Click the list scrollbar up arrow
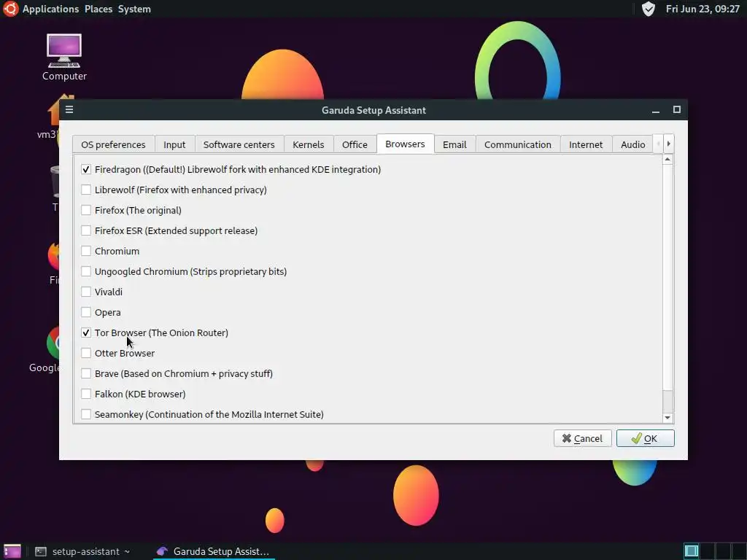Image resolution: width=747 pixels, height=560 pixels. (667, 160)
